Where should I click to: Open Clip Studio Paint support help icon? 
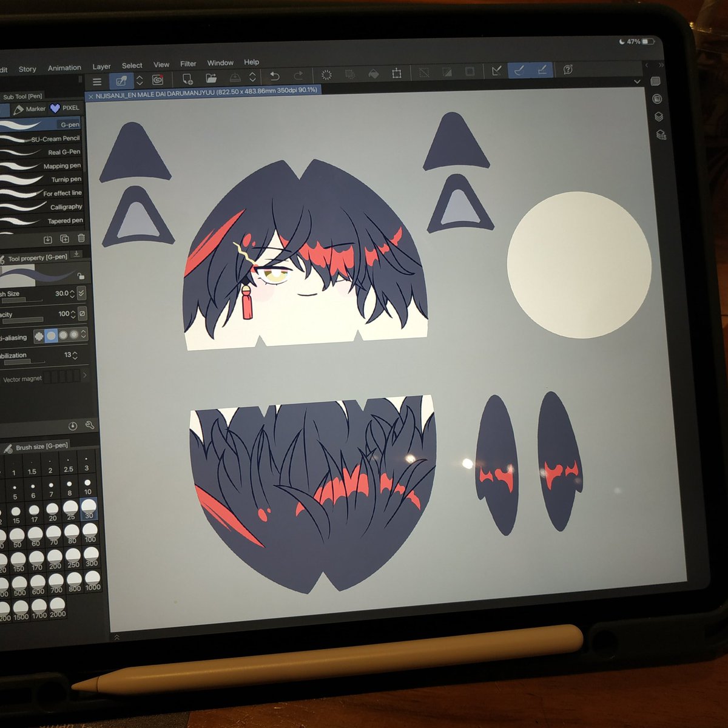pyautogui.click(x=568, y=69)
